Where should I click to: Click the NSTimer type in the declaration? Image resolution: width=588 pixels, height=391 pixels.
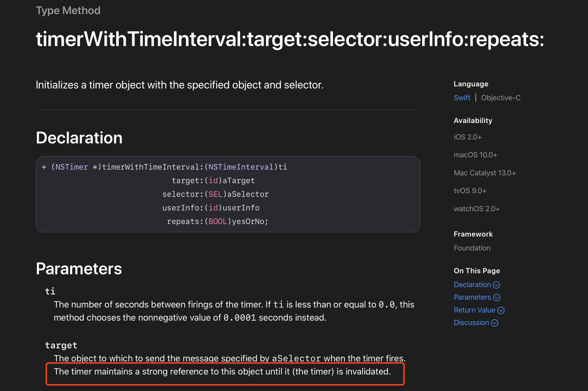(71, 167)
